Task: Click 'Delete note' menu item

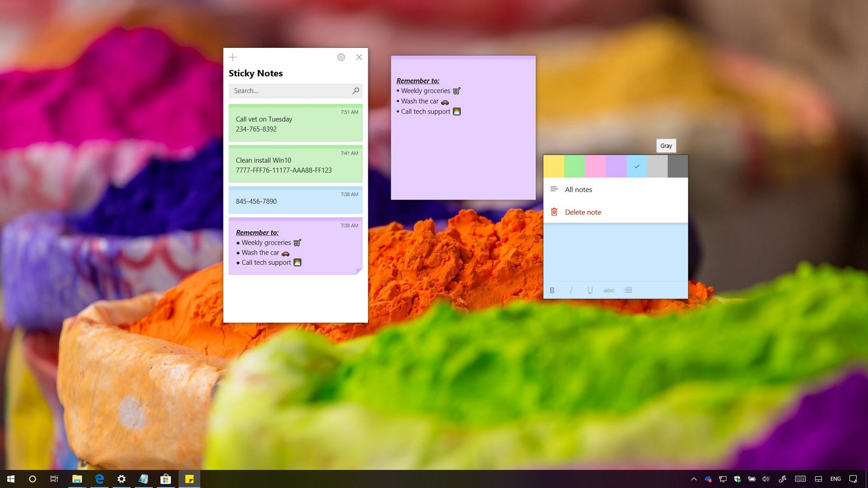Action: click(x=582, y=211)
